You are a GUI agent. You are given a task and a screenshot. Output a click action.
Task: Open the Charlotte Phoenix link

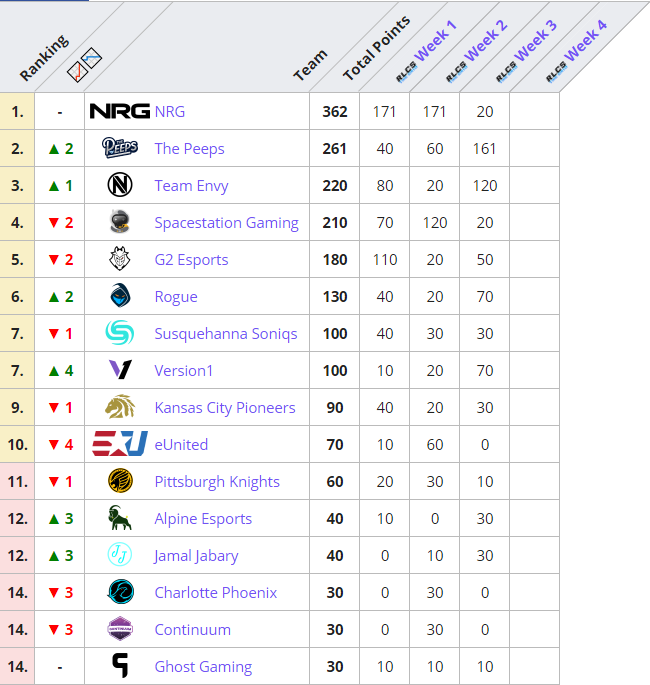pos(216,592)
